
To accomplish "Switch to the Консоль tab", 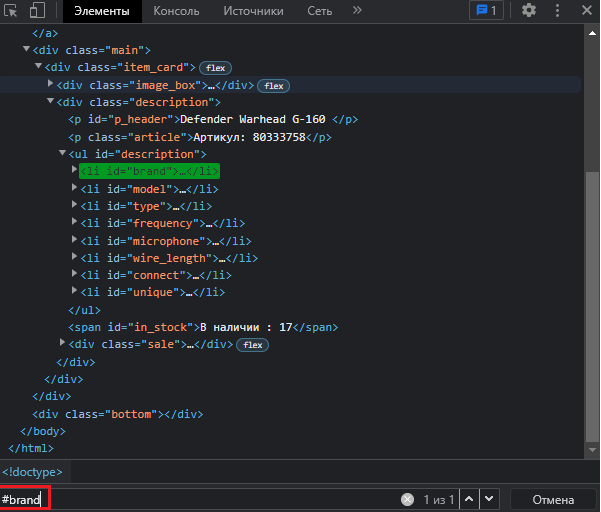I will 175,11.
